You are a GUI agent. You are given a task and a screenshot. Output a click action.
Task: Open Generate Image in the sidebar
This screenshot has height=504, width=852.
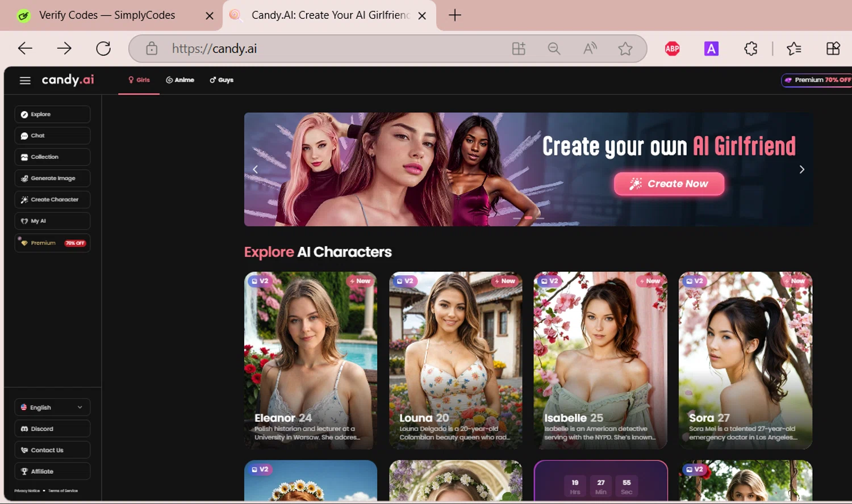click(52, 178)
